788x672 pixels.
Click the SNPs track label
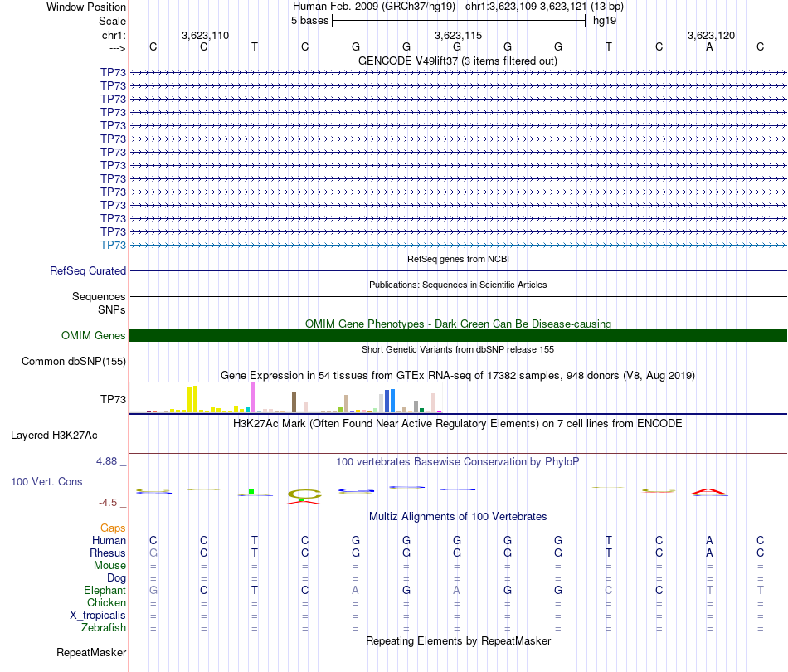click(112, 309)
